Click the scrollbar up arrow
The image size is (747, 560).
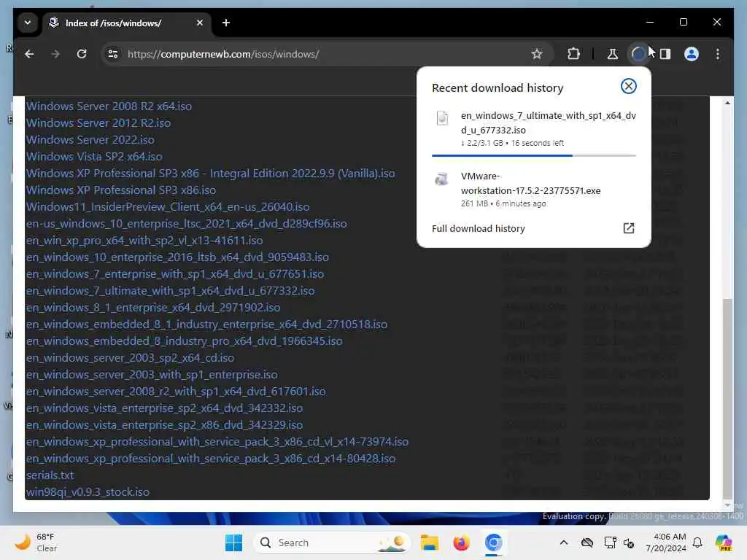tap(727, 103)
